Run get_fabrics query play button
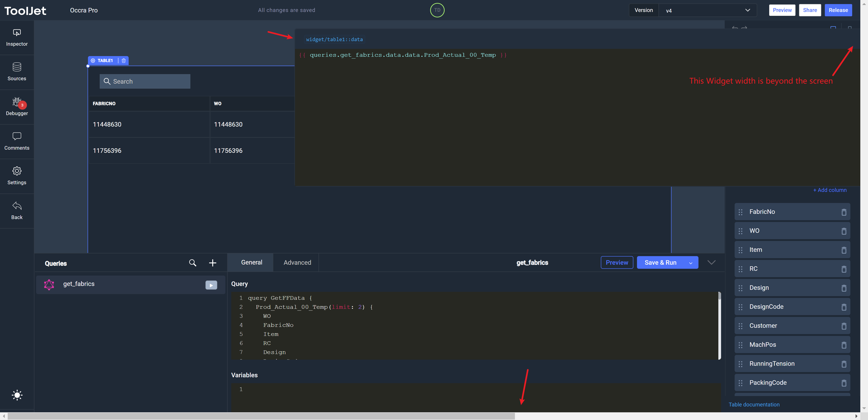The height and width of the screenshot is (420, 868). tap(211, 285)
